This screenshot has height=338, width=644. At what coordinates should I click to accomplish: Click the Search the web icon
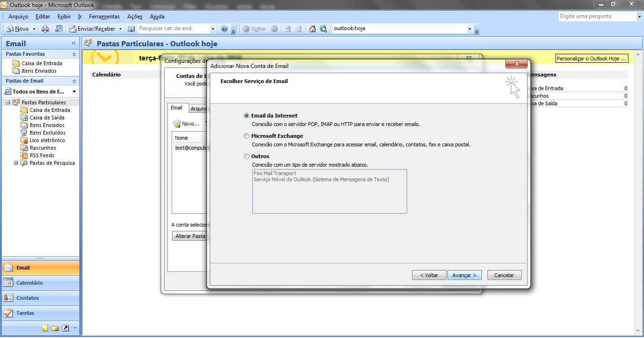323,29
